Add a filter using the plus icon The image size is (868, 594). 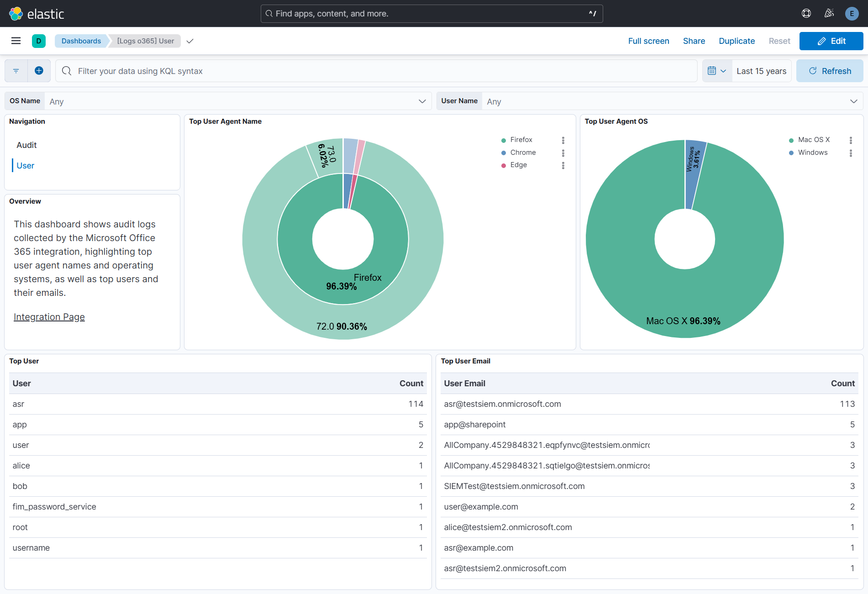tap(39, 70)
